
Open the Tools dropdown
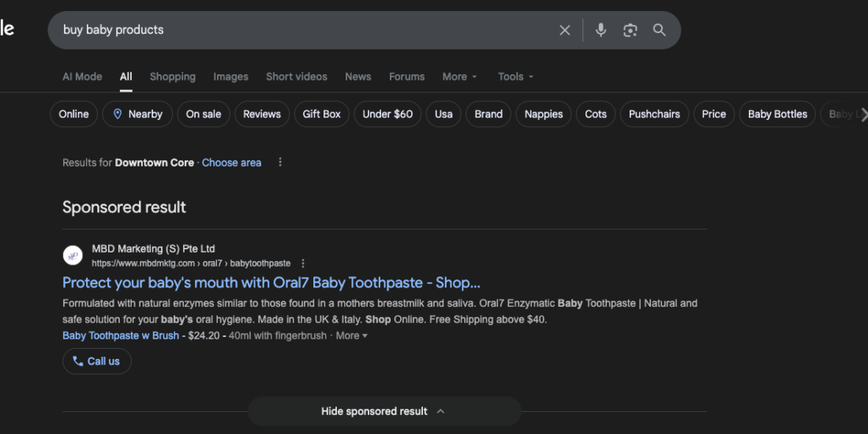click(515, 77)
